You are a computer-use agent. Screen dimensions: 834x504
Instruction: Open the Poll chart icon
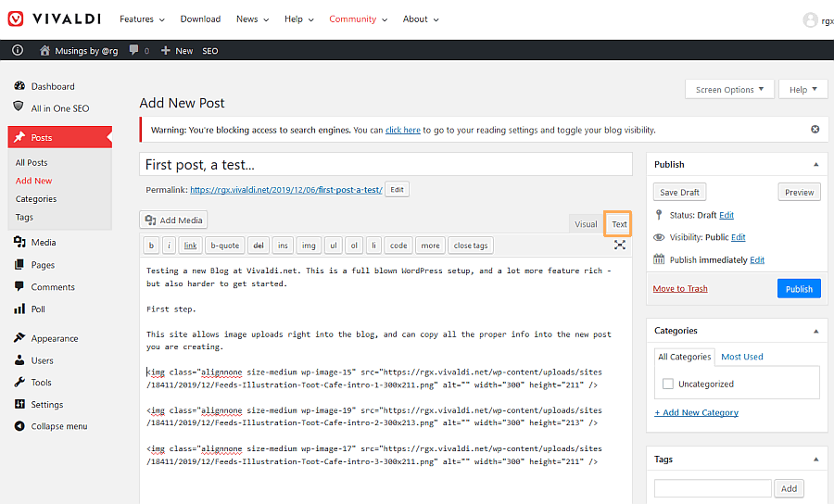pyautogui.click(x=19, y=309)
